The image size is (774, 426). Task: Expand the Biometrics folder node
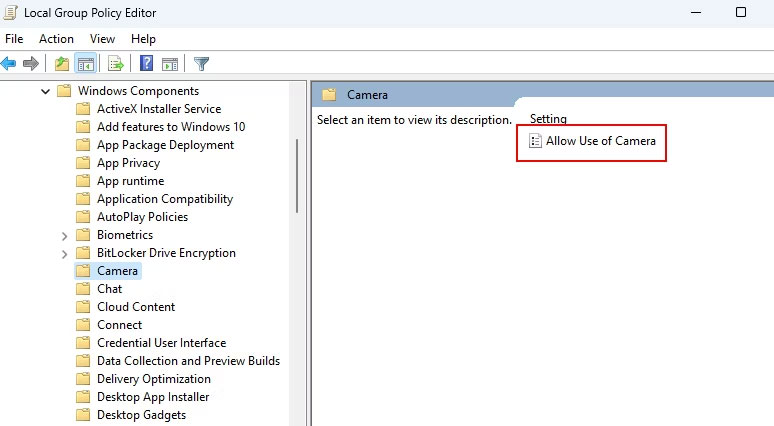coord(65,235)
